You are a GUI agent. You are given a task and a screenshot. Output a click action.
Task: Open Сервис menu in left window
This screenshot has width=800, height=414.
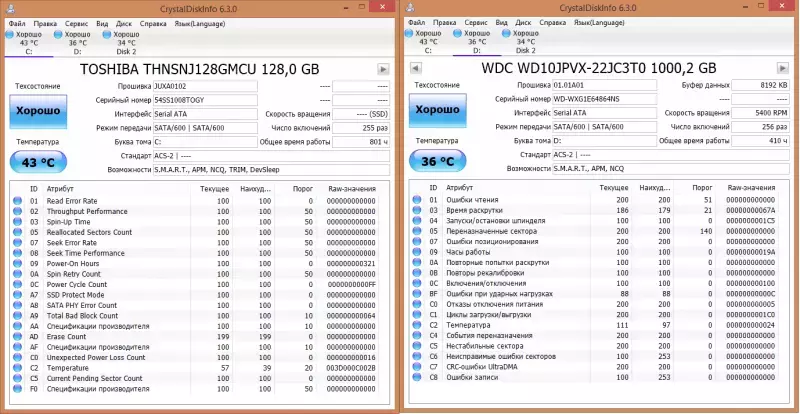pyautogui.click(x=77, y=23)
